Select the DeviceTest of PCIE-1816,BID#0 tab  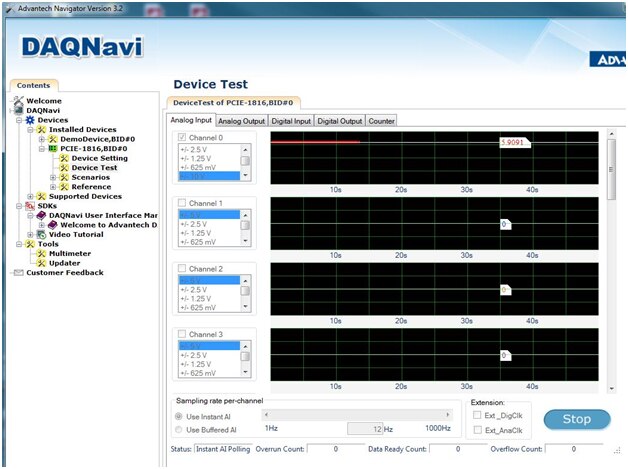pos(233,103)
